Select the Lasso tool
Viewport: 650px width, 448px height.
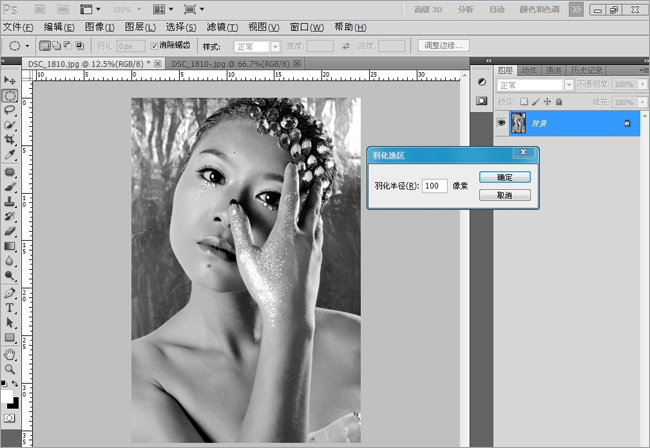[x=10, y=110]
